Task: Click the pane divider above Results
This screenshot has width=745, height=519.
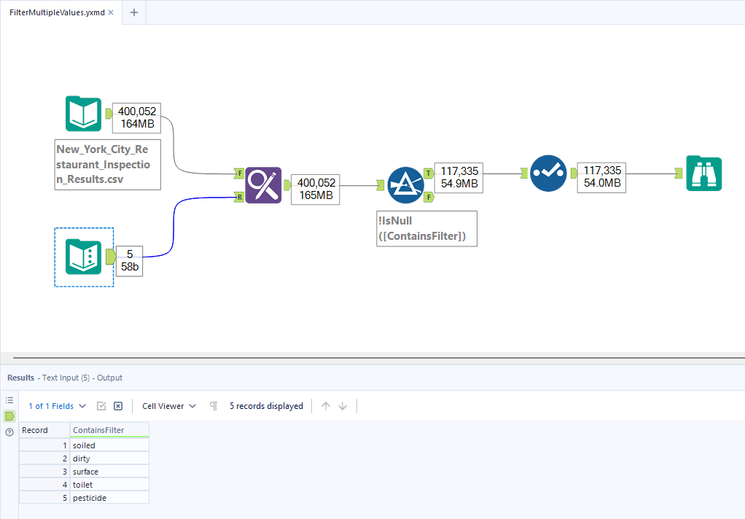Action: point(379,357)
